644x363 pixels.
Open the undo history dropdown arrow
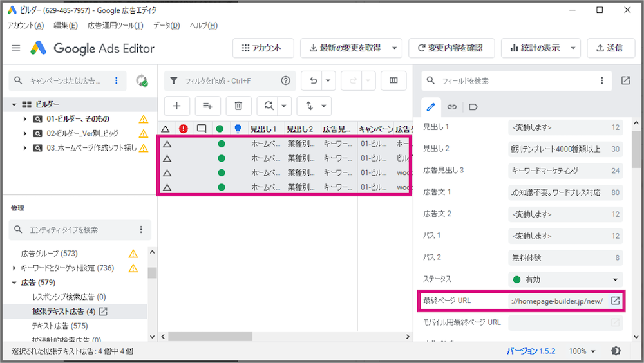328,80
